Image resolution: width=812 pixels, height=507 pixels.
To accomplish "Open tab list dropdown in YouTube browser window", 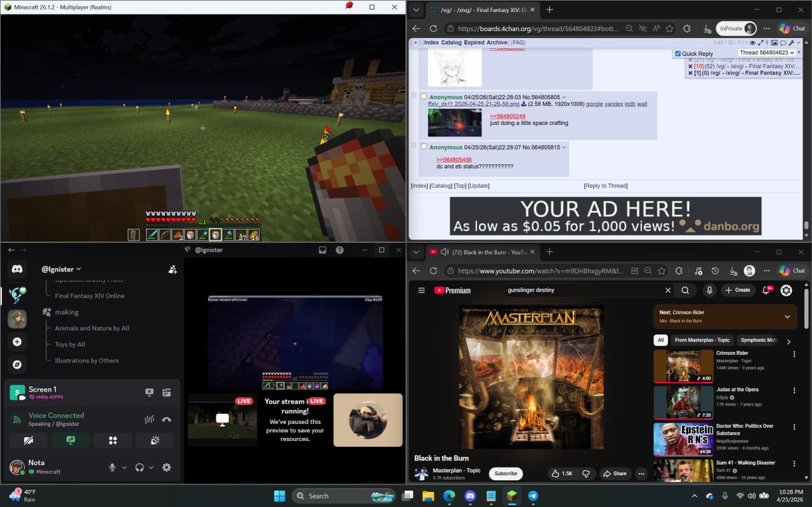I will point(416,252).
